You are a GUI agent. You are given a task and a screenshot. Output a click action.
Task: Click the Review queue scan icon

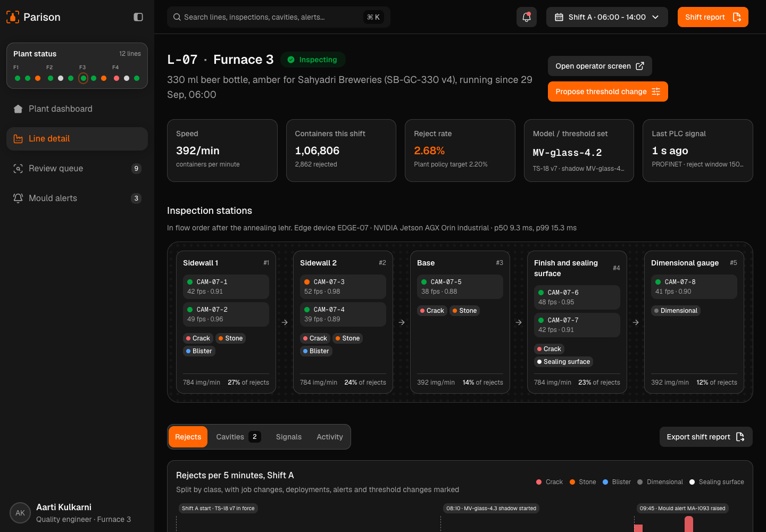pyautogui.click(x=18, y=169)
